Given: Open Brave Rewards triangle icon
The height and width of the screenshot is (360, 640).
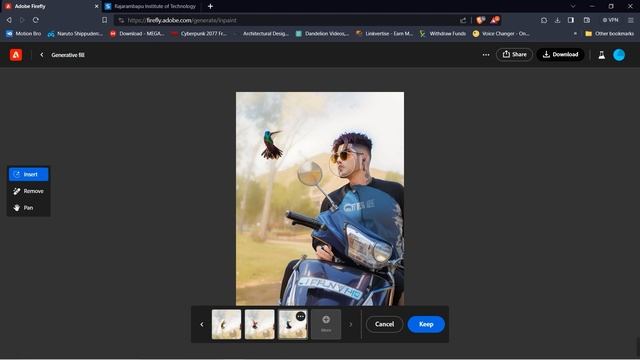Looking at the screenshot, I should tap(494, 20).
